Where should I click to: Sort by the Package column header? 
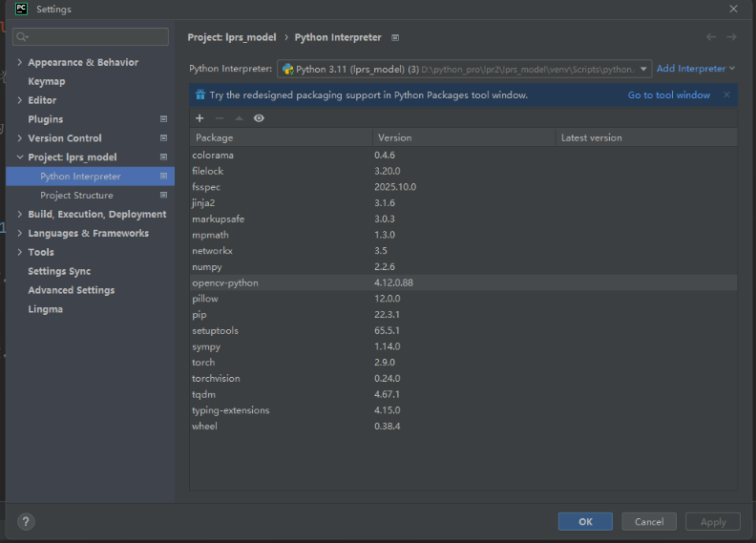click(281, 137)
